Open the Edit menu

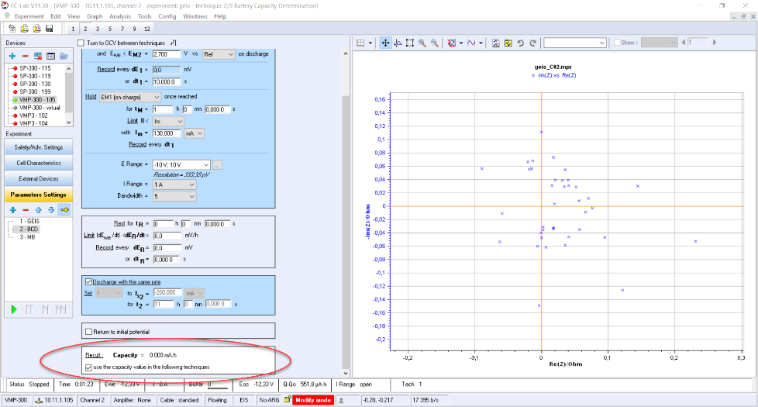[56, 16]
